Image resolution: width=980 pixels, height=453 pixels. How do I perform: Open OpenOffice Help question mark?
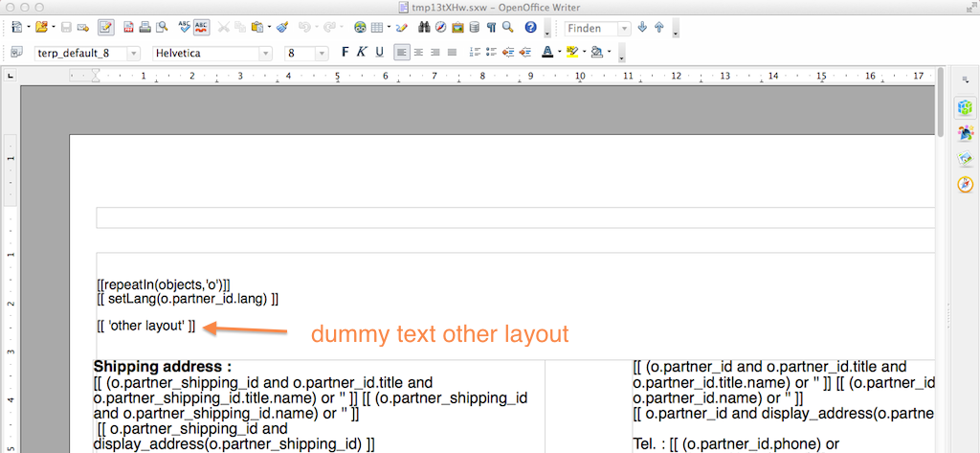tap(530, 28)
